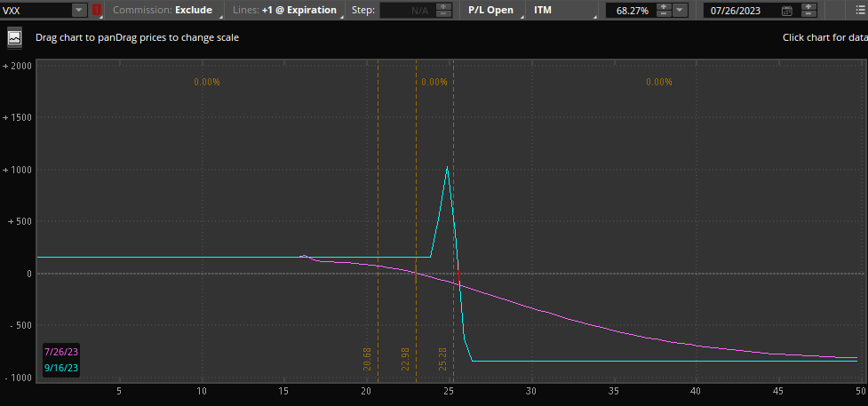Decrease the Step value with minus button
868x406 pixels.
tap(446, 15)
